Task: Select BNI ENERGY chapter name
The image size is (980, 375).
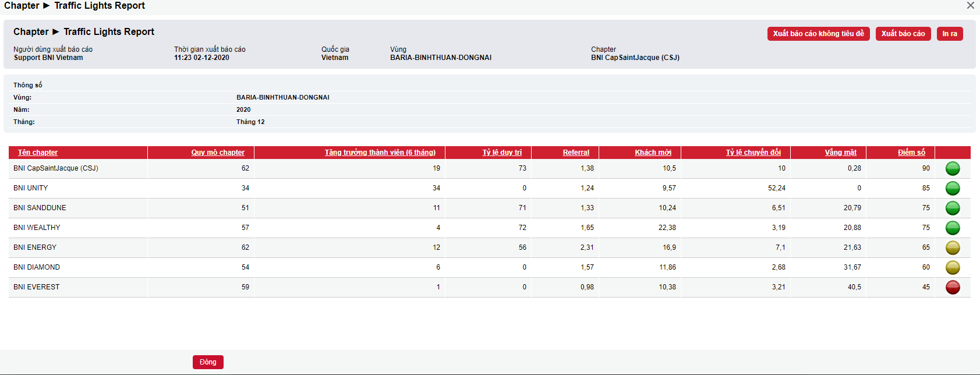Action: click(35, 247)
